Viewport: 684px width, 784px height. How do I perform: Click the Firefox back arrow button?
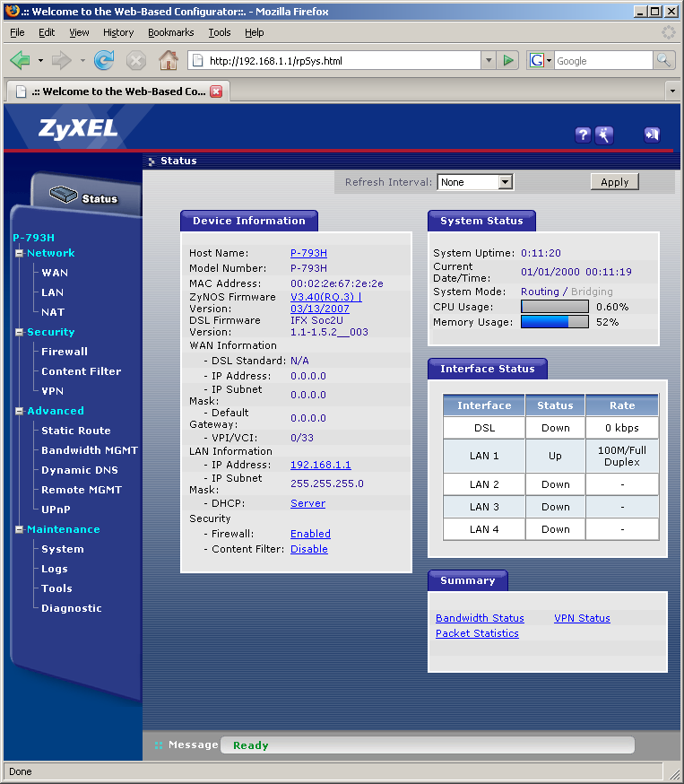20,60
